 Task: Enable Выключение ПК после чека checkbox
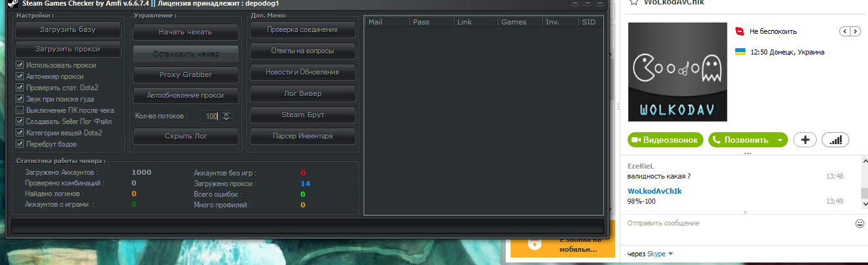click(x=20, y=110)
